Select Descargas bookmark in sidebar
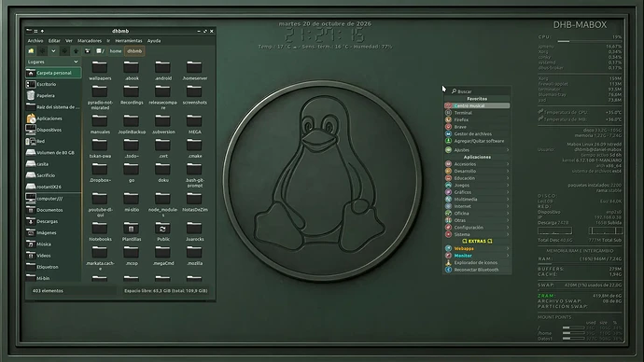Viewport: 644px width, 362px height. 53,221
